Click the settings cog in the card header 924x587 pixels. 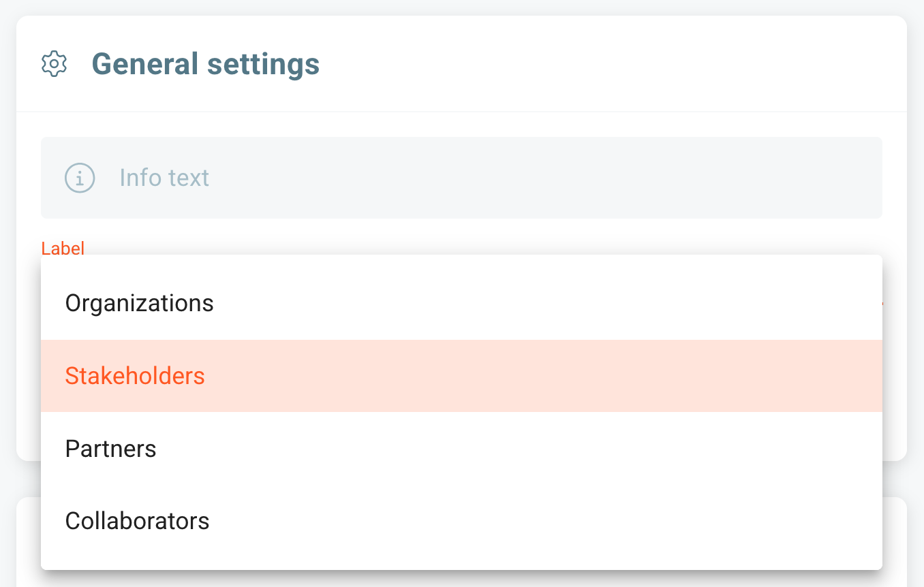(54, 64)
